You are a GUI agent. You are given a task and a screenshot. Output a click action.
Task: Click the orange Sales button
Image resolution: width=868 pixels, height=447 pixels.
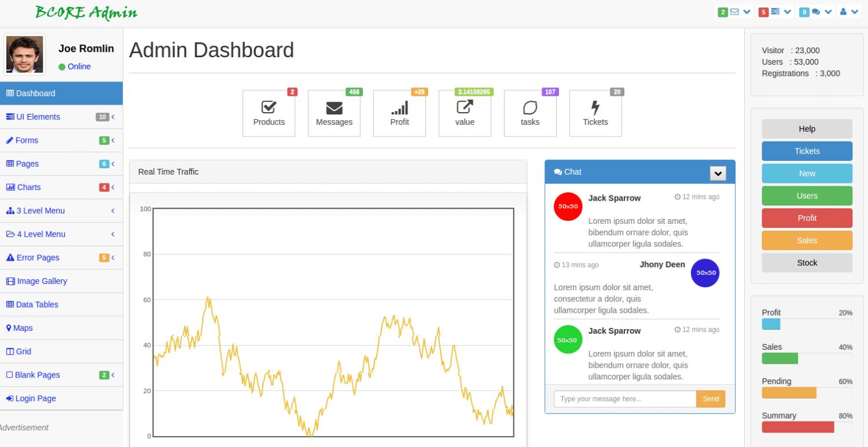(x=807, y=241)
